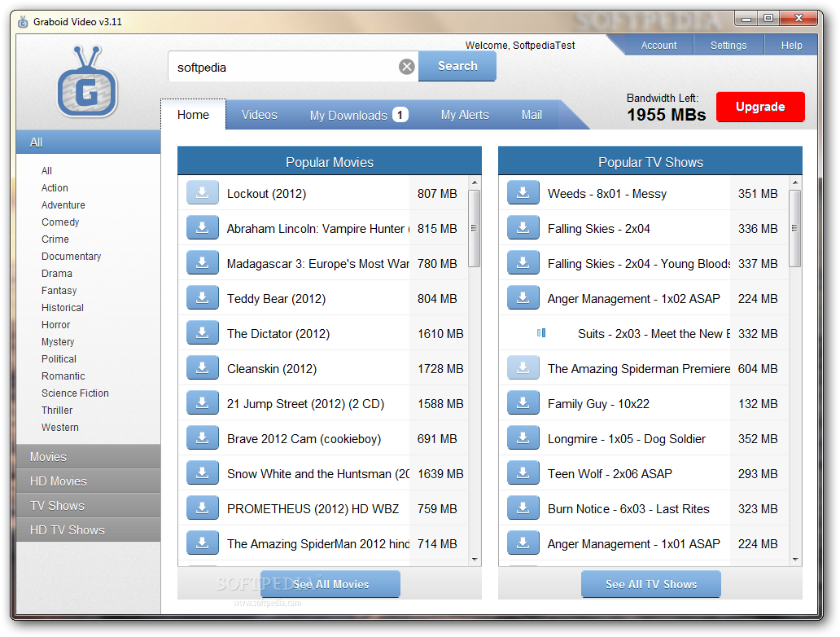The image size is (840, 637).
Task: Toggle download of Burn Notice - 6x03
Action: (x=523, y=507)
